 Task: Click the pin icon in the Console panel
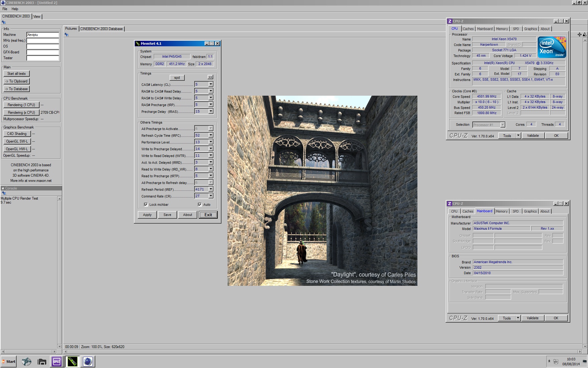4,193
